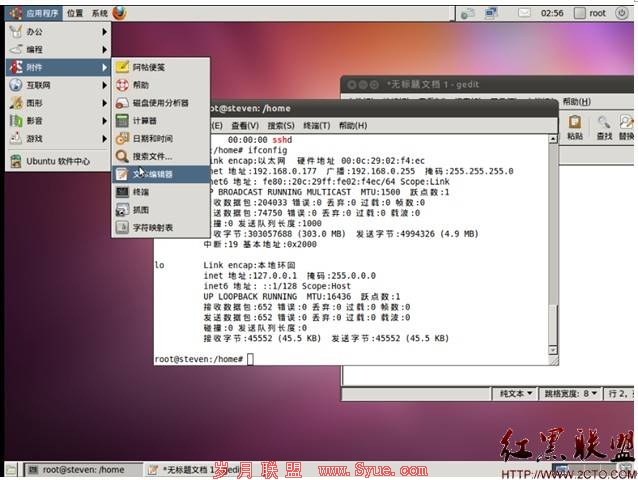Launch 阿帖便签 notes app

pos(161,67)
